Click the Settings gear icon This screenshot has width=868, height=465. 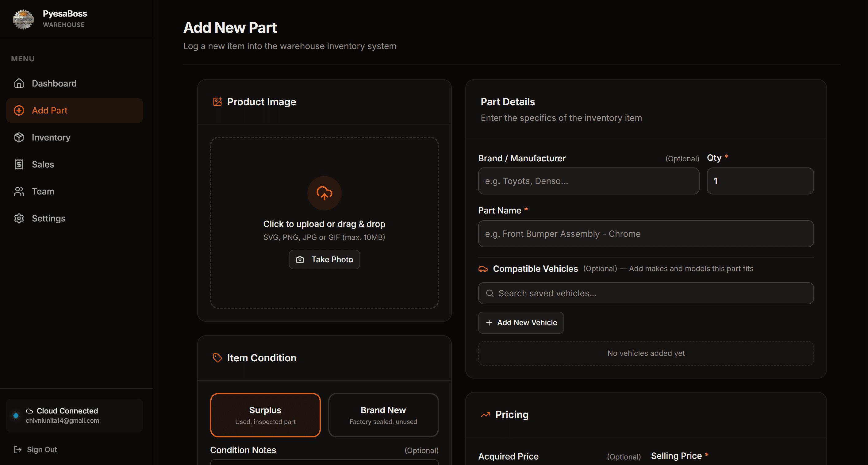point(19,218)
